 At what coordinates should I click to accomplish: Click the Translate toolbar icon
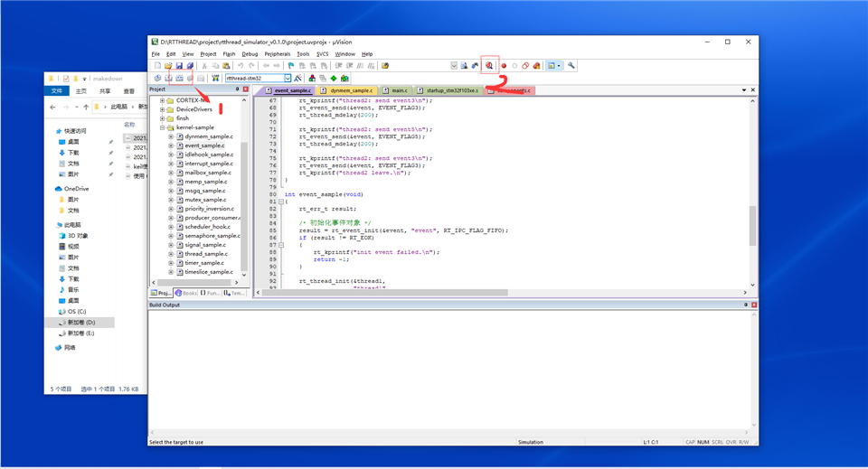(x=157, y=78)
